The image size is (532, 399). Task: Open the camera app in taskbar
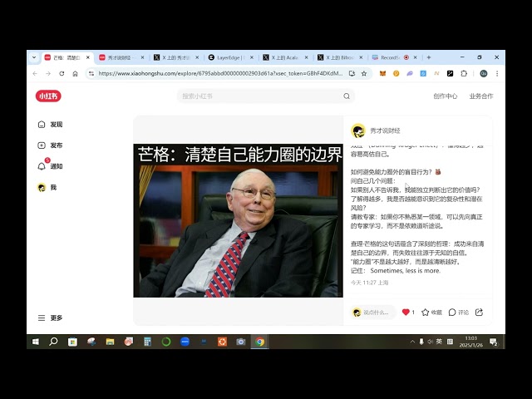[x=241, y=342]
